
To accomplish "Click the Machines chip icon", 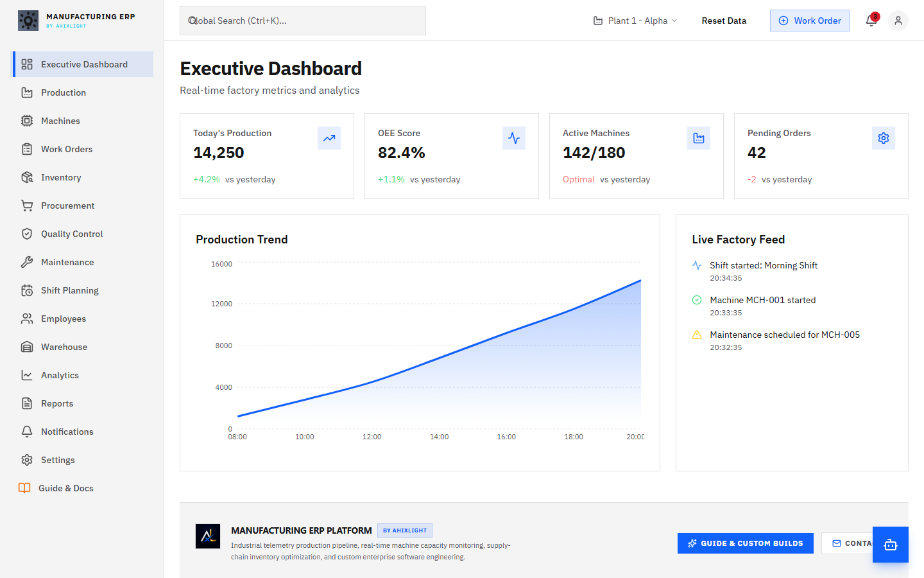I will tap(27, 121).
